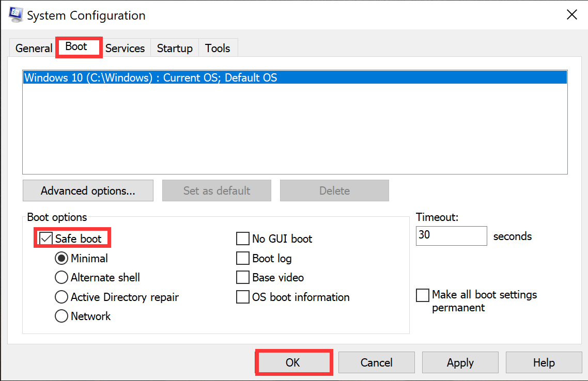Check Make all boot settings permanent

(x=423, y=295)
